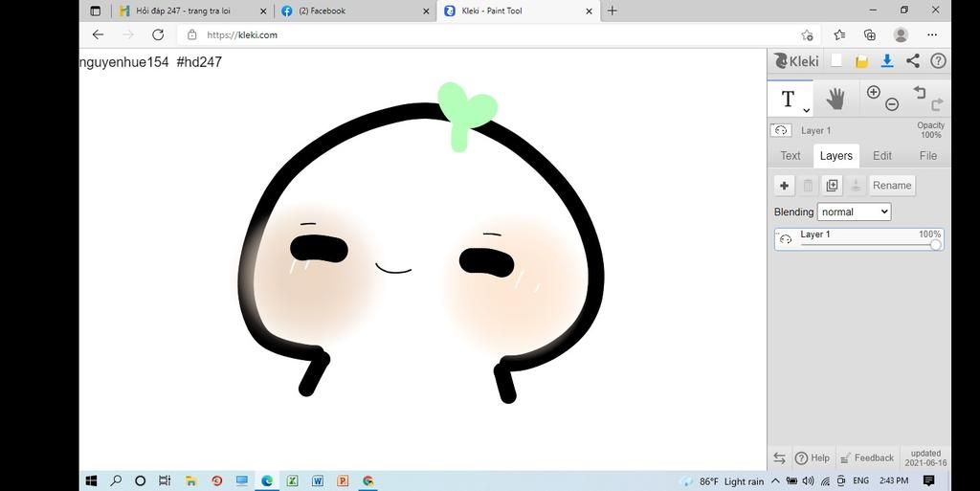Add a new layer with plus button

[x=784, y=186]
